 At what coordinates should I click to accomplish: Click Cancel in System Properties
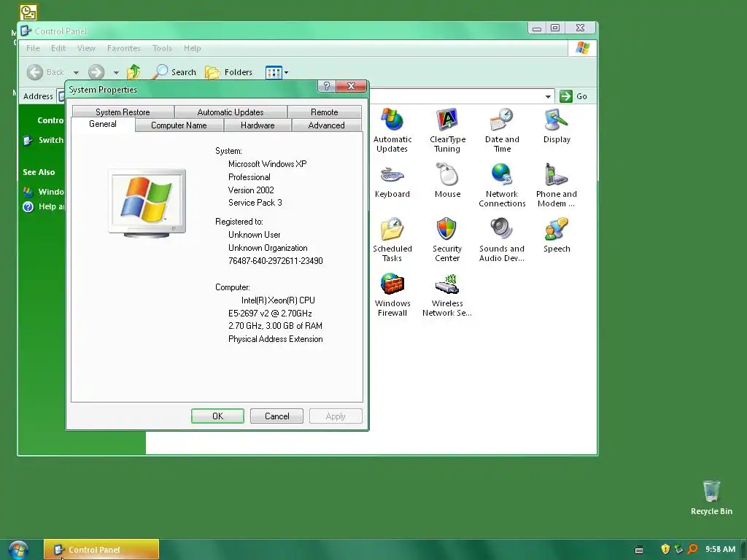click(276, 416)
